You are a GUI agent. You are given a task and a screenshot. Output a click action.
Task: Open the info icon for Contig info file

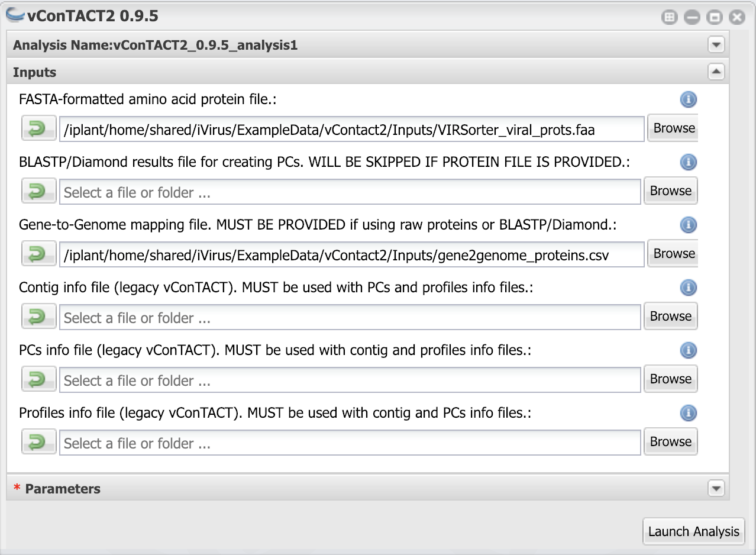click(687, 288)
